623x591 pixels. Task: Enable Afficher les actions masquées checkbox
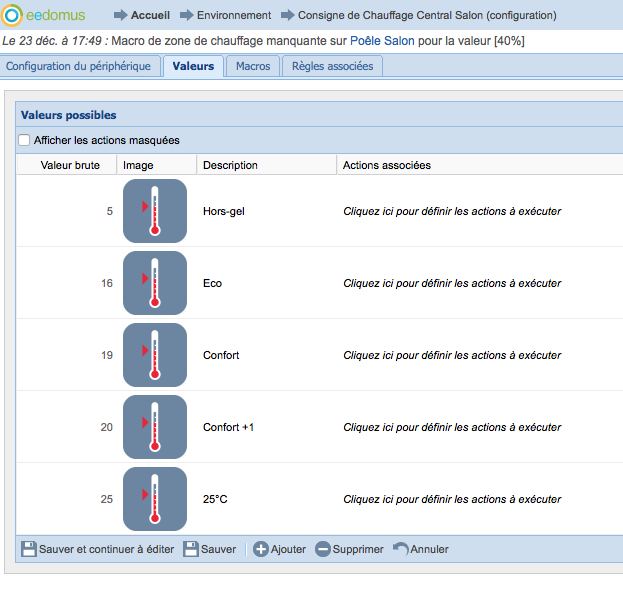coord(25,140)
